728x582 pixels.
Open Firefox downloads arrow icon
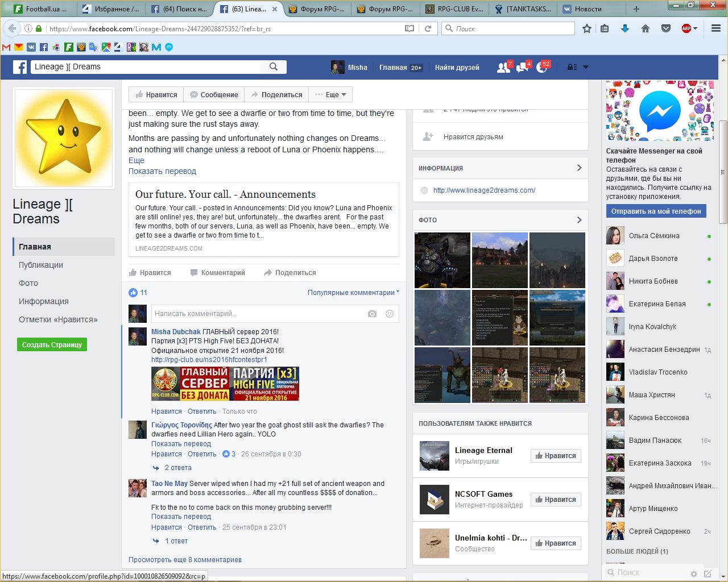tap(624, 28)
